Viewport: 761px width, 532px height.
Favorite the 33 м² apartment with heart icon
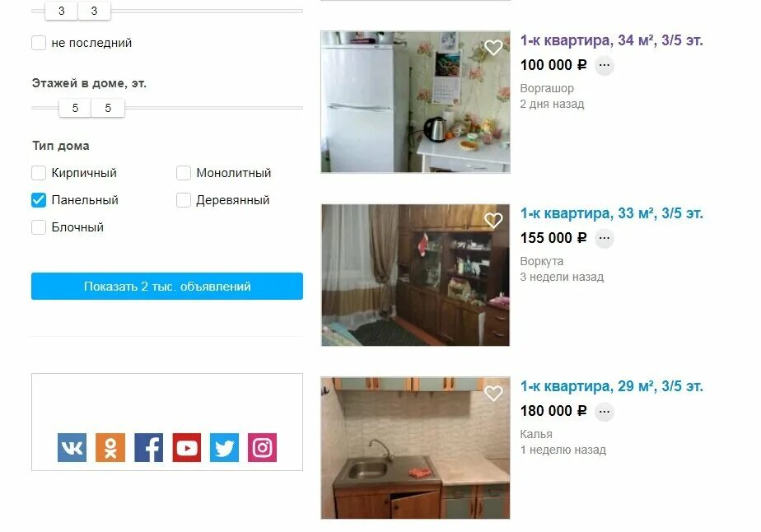coord(493,221)
